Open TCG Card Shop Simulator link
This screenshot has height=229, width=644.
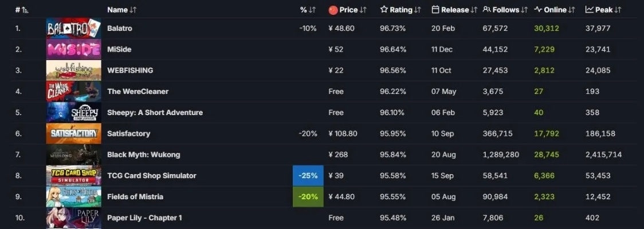(x=151, y=176)
